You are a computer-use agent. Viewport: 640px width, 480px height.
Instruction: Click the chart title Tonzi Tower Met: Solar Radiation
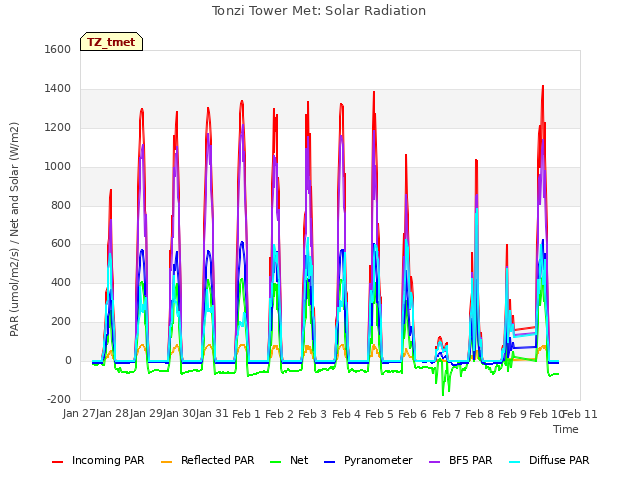click(x=319, y=11)
